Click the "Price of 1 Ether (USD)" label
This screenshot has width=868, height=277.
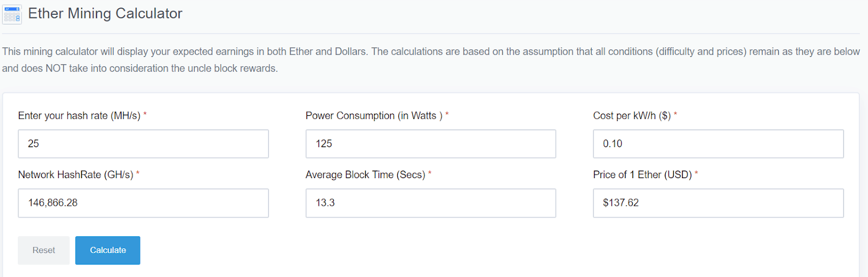point(642,175)
